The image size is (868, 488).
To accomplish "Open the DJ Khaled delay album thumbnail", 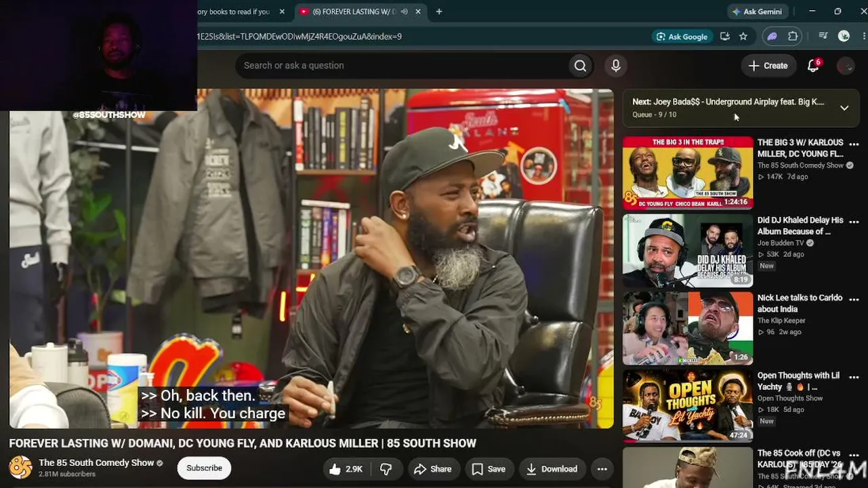I will tap(688, 251).
